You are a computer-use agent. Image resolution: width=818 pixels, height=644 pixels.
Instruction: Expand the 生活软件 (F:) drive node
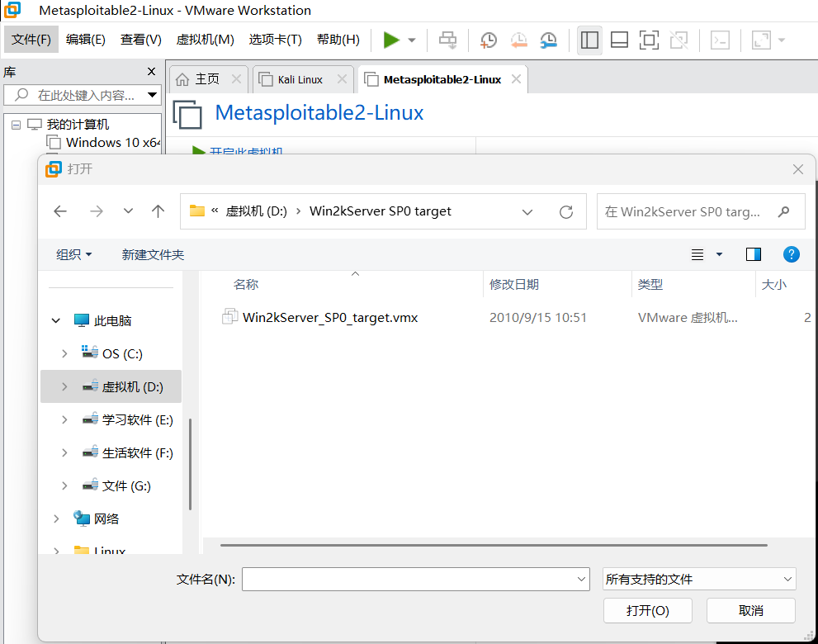coord(64,453)
